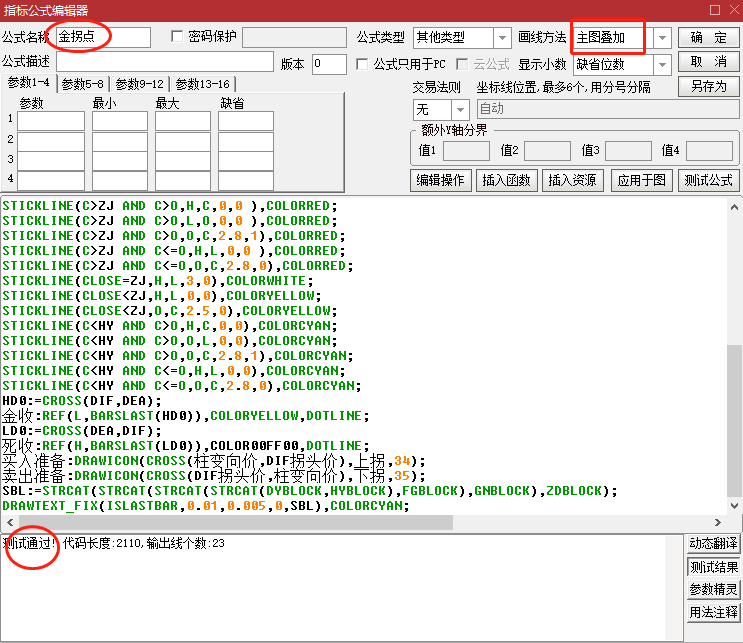Close the 指标公式编辑器 window

click(x=735, y=10)
